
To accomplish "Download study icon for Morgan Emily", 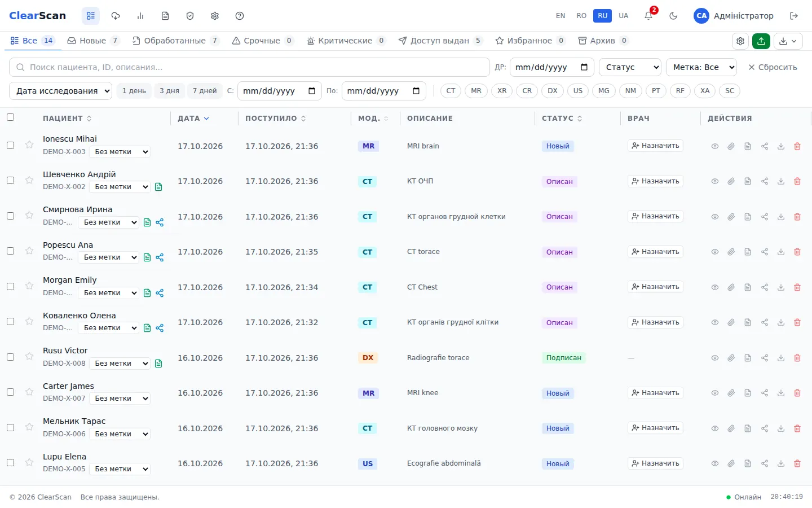I will click(x=781, y=287).
